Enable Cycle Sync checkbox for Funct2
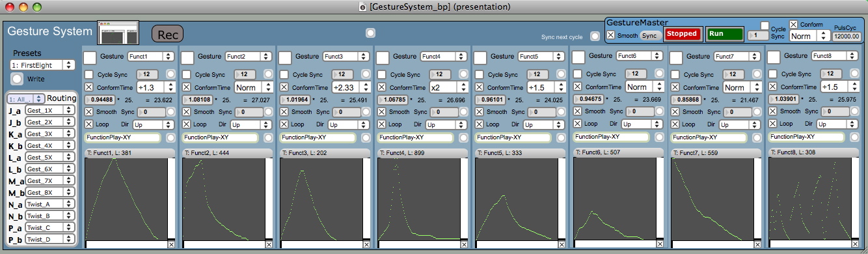This screenshot has height=254, width=868. pyautogui.click(x=186, y=75)
